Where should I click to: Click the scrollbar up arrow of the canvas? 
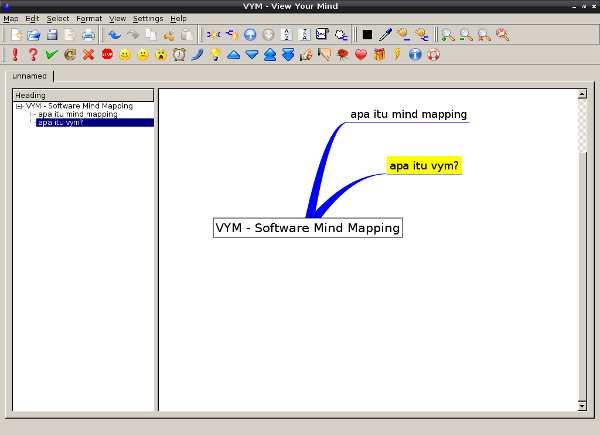point(582,94)
